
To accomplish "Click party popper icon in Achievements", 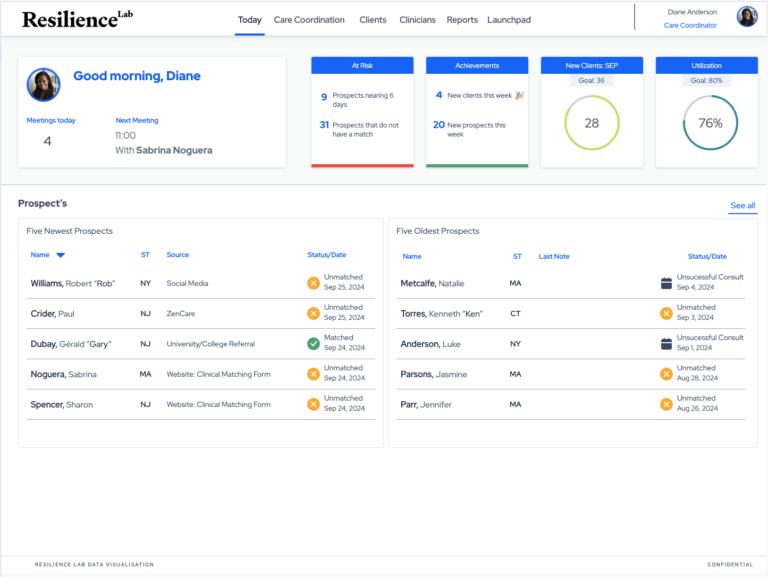I will 520,95.
